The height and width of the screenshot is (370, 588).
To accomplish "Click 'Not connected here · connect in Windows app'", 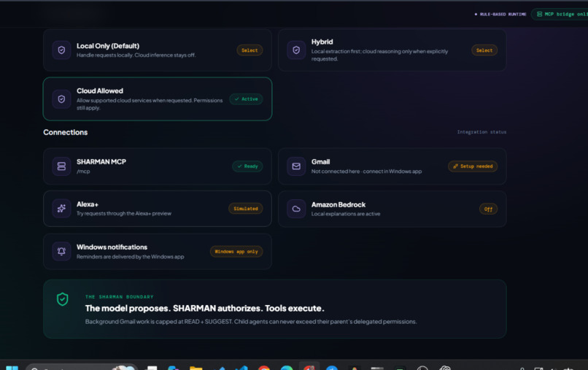I will click(x=366, y=171).
